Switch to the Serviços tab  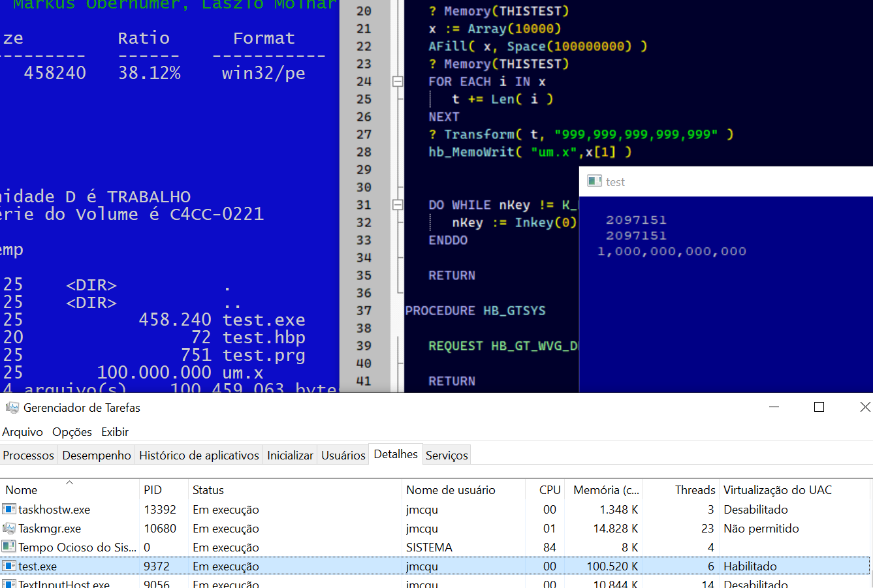(447, 456)
